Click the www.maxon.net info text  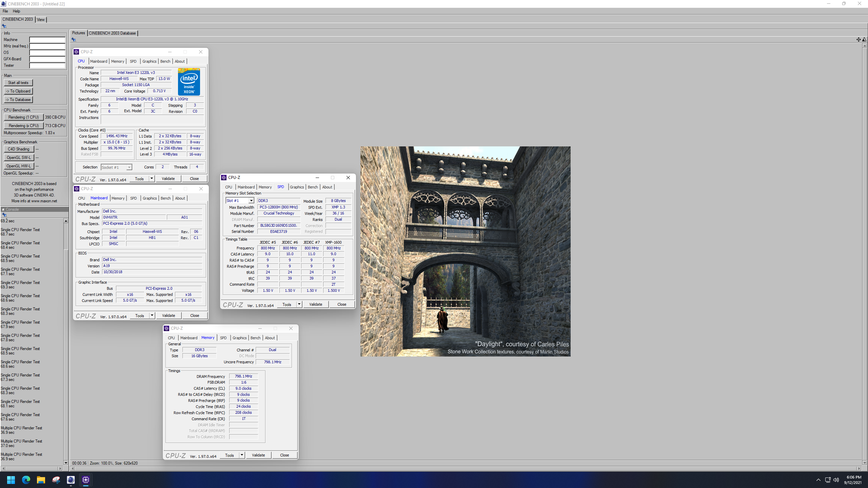point(44,201)
